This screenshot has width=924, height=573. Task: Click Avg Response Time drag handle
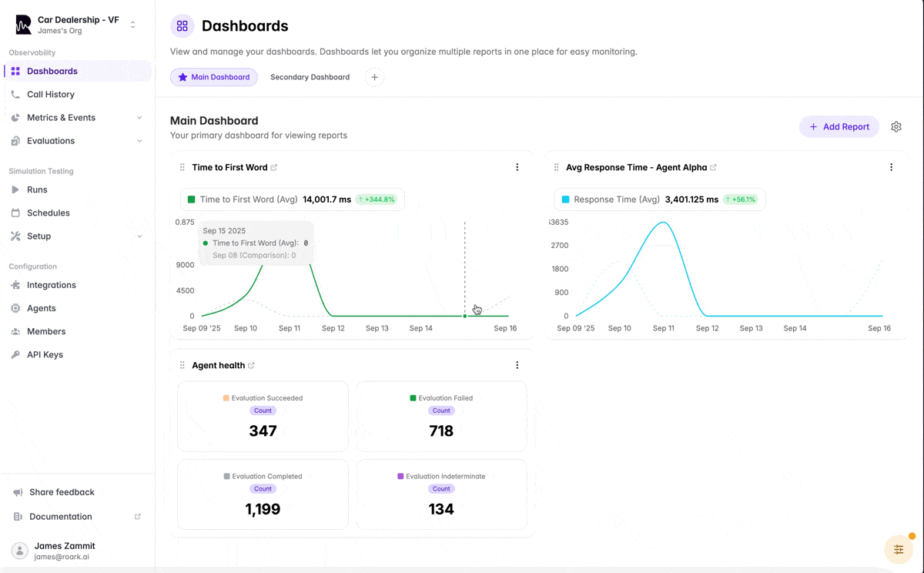click(x=557, y=167)
